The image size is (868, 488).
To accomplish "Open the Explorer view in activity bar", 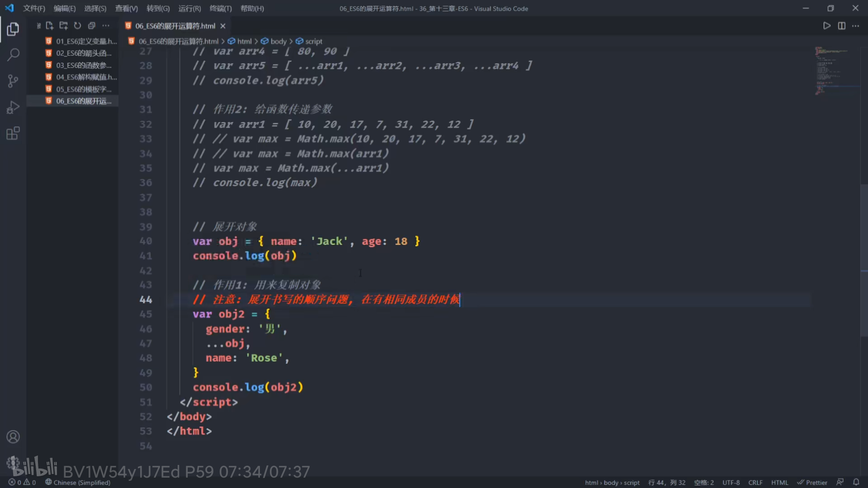I will click(x=13, y=29).
